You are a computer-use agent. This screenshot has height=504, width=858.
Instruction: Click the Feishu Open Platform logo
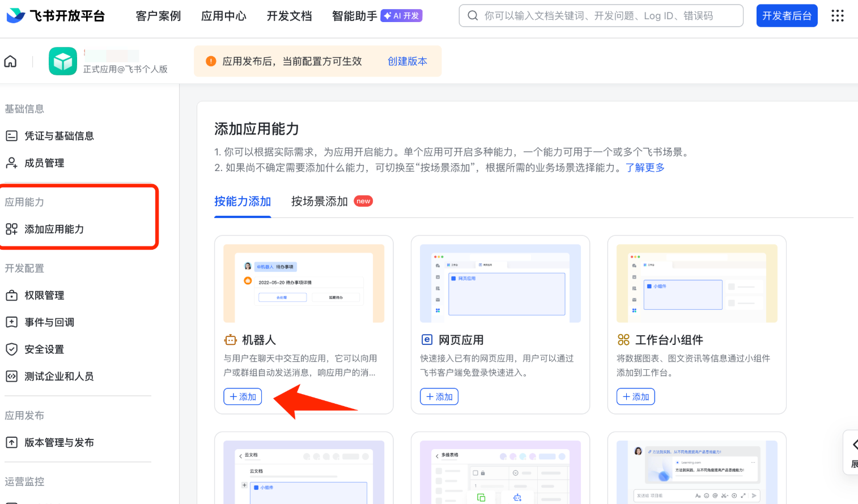click(56, 16)
